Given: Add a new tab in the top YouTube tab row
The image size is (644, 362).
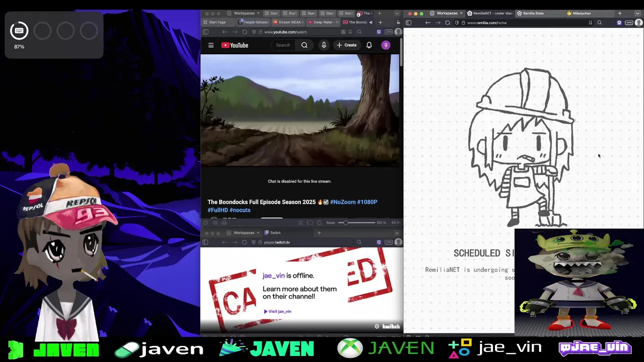Looking at the screenshot, I should click(x=380, y=14).
